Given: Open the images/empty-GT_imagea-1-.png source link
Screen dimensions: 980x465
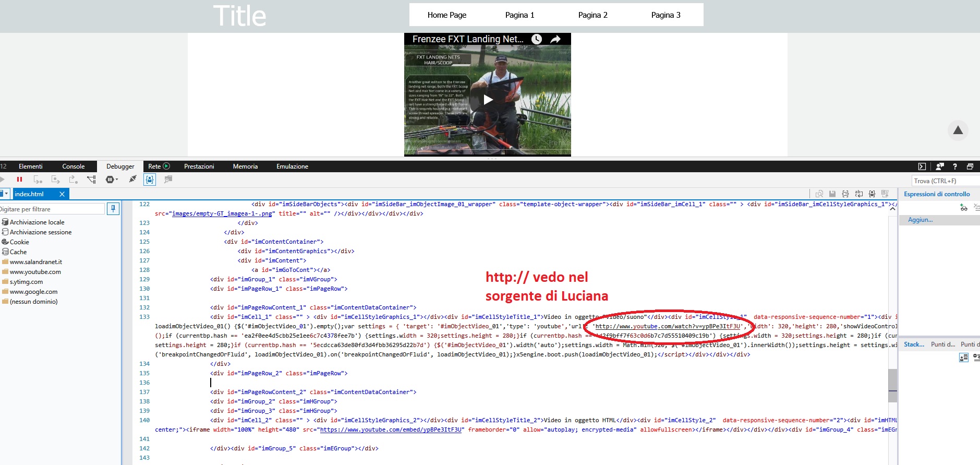Looking at the screenshot, I should tap(222, 214).
